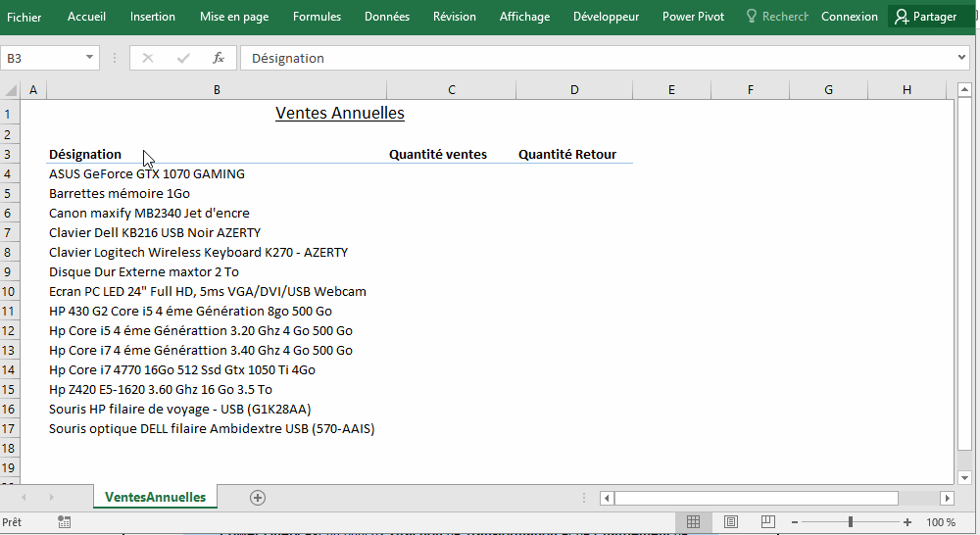Open the Accueil ribbon tab
The height and width of the screenshot is (535, 980).
tap(86, 17)
